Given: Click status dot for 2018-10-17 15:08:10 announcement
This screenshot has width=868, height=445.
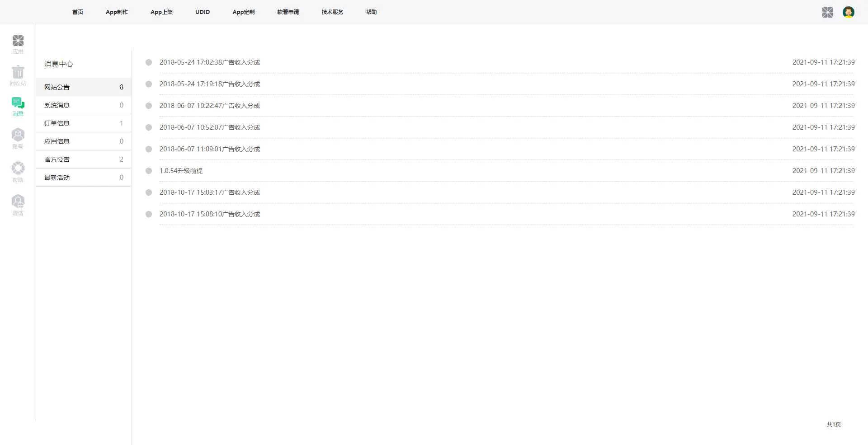Looking at the screenshot, I should [148, 214].
